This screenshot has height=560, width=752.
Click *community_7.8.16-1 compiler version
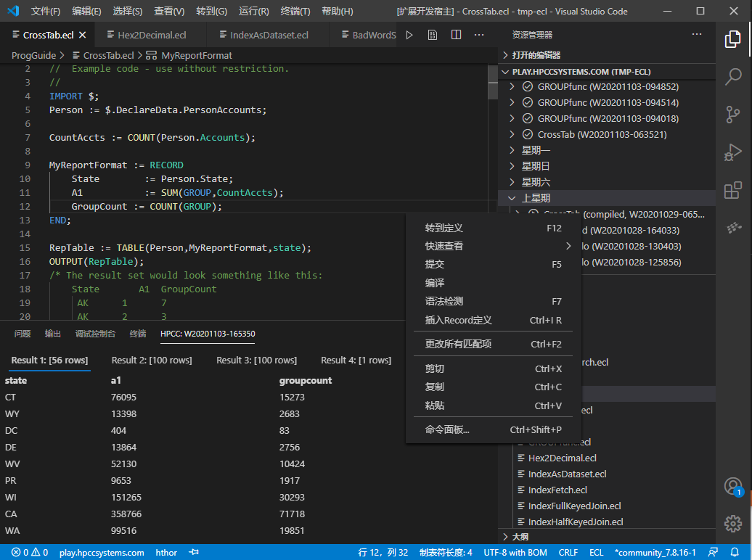point(655,552)
